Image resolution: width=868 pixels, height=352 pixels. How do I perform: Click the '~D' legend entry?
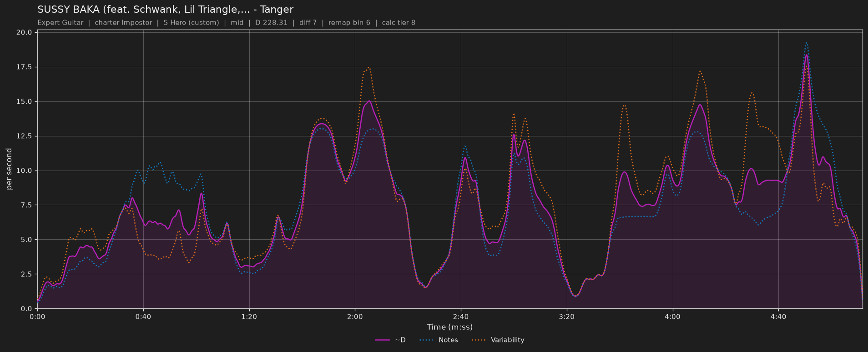[x=390, y=340]
